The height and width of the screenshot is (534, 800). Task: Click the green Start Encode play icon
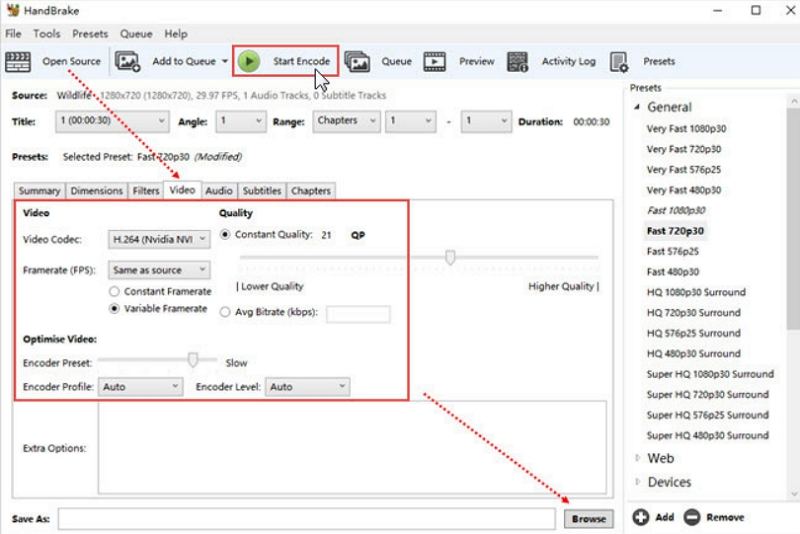(249, 61)
